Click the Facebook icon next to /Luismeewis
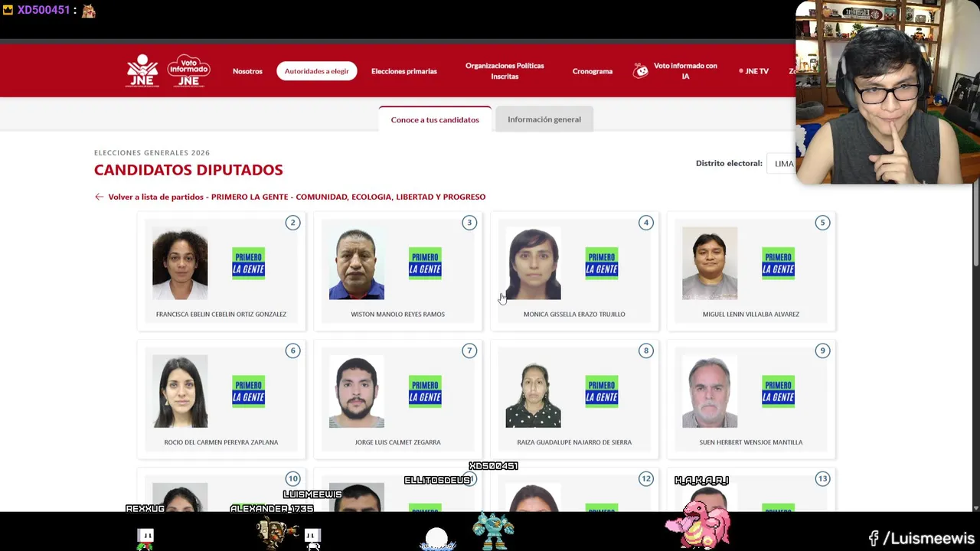This screenshot has height=551, width=980. click(x=874, y=539)
